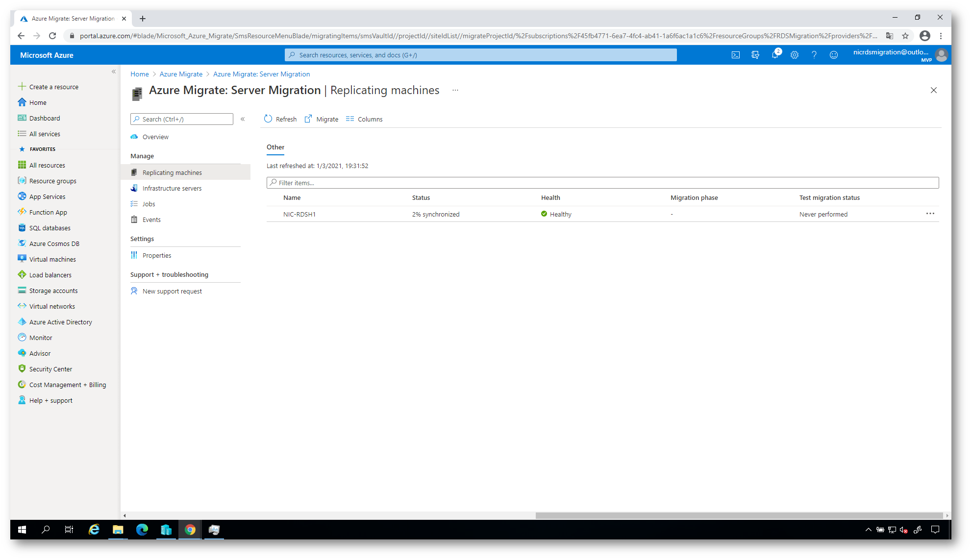Click the Windows Start button
The height and width of the screenshot is (560, 972).
click(x=22, y=530)
